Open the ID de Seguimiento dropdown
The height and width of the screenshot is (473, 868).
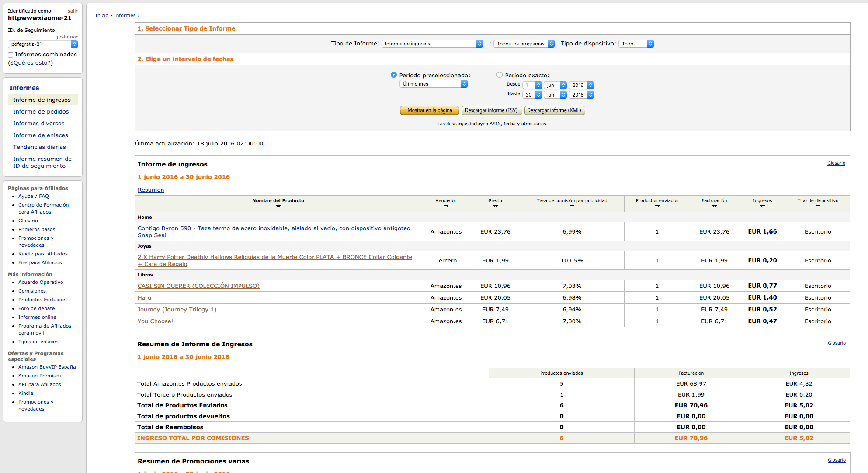pos(43,44)
